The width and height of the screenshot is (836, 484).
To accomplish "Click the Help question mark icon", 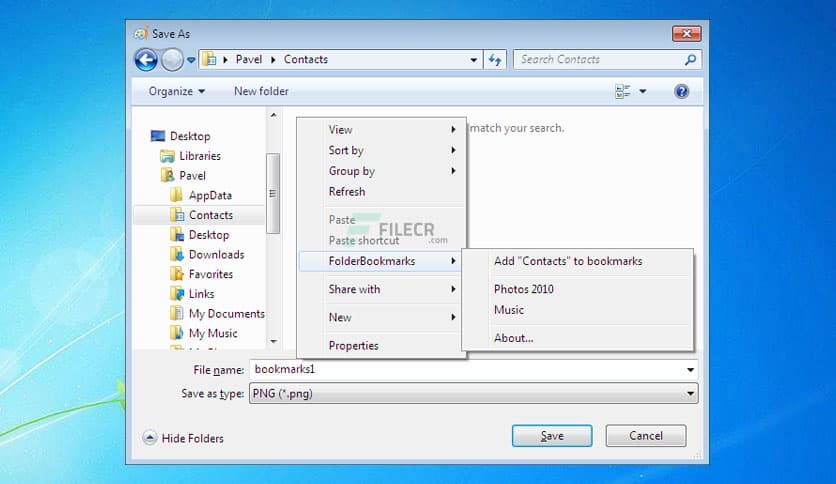I will point(681,91).
